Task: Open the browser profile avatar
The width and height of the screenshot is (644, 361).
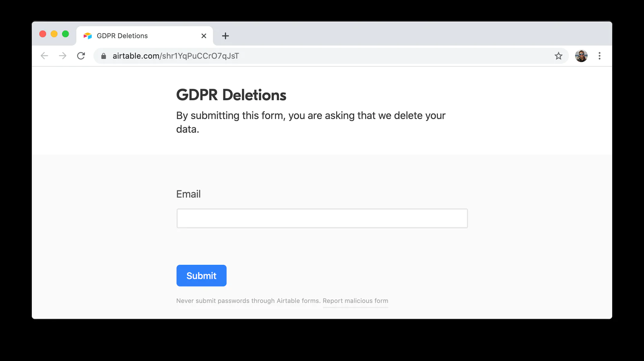Action: click(x=581, y=56)
